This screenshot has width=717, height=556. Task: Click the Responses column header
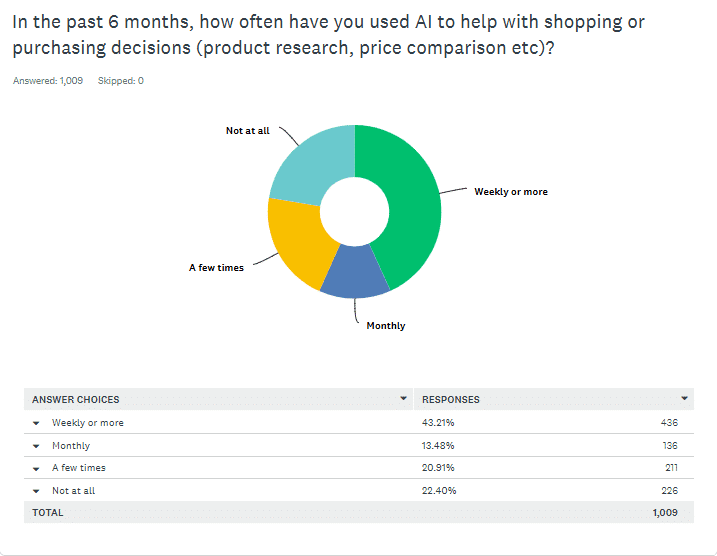(x=450, y=399)
